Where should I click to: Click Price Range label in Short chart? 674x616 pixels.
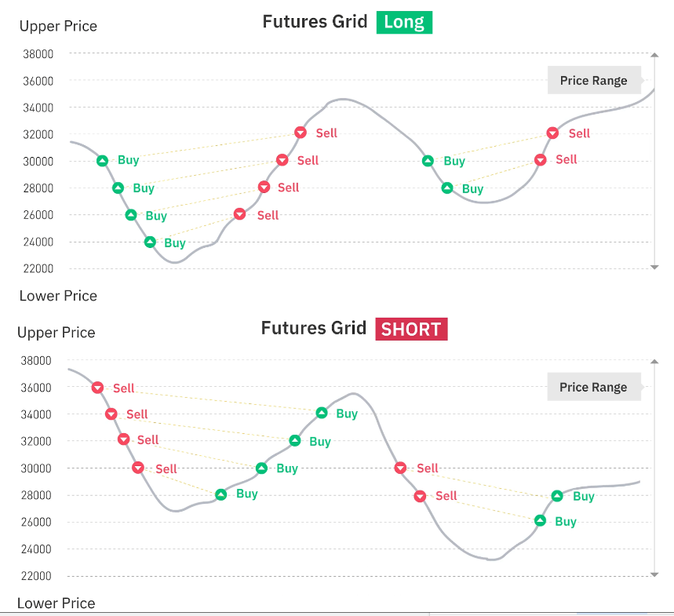(593, 387)
